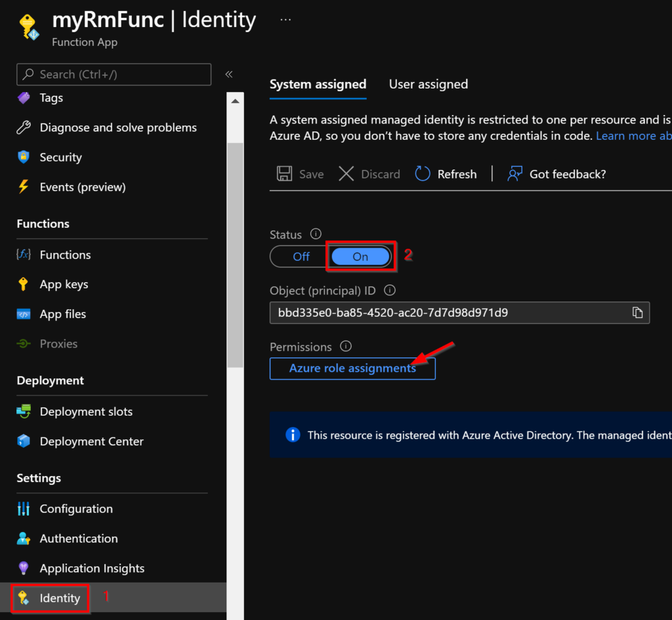Switch to the User assigned tab
672x620 pixels.
point(428,84)
